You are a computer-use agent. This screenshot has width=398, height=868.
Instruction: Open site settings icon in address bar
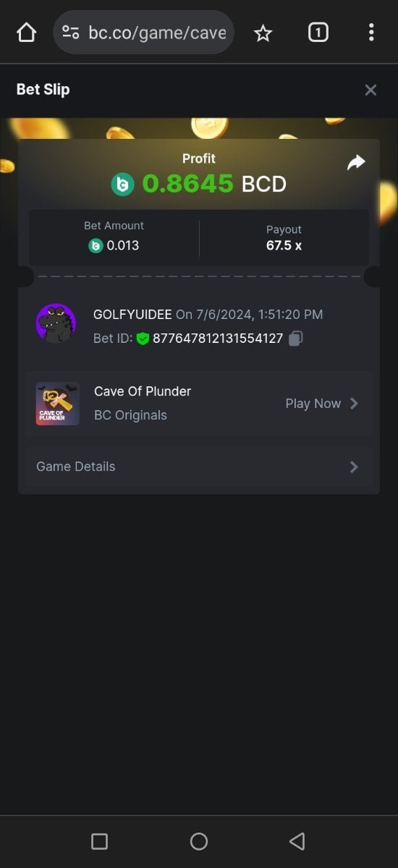[70, 33]
